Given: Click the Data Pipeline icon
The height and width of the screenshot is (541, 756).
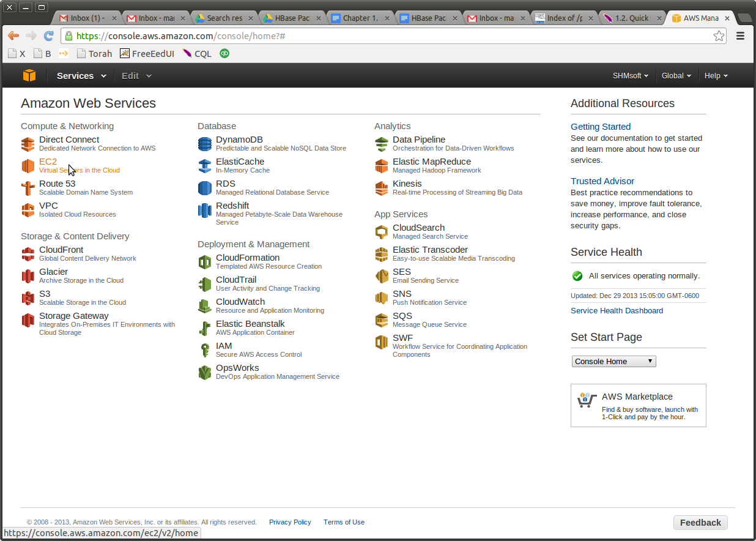Looking at the screenshot, I should [382, 144].
